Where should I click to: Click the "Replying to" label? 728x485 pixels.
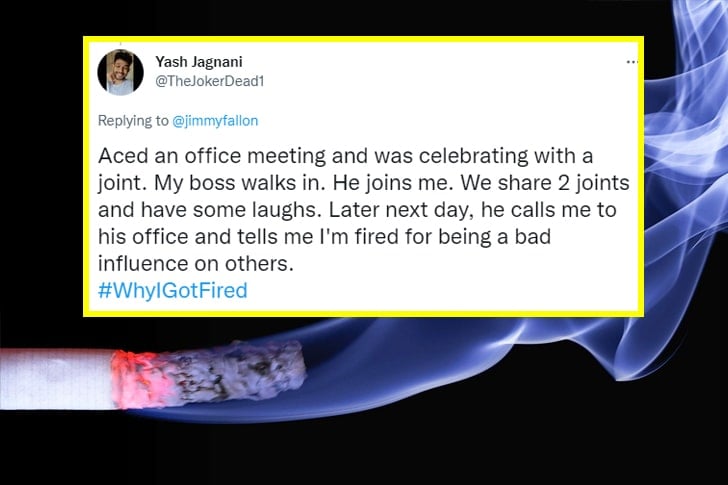pos(133,121)
